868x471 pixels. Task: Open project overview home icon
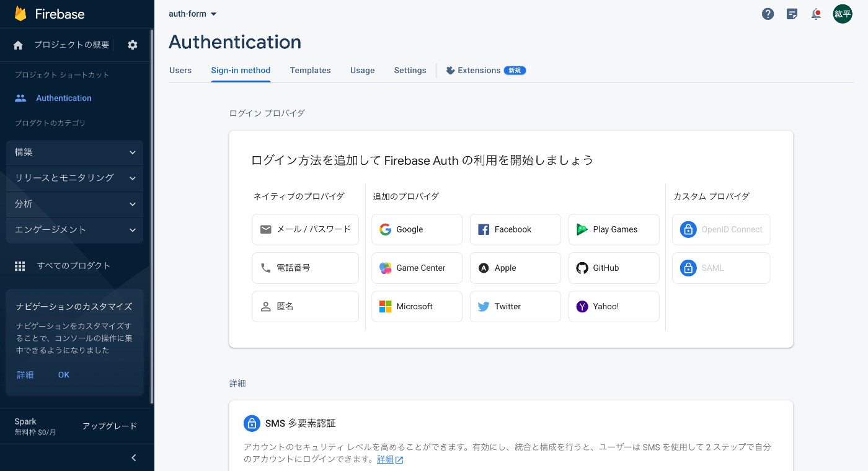point(18,45)
